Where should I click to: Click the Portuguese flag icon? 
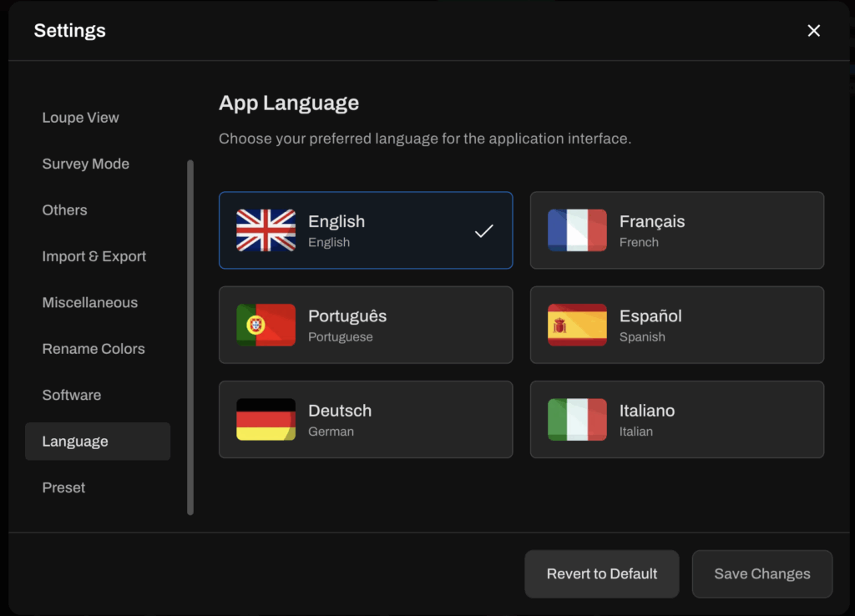point(264,325)
